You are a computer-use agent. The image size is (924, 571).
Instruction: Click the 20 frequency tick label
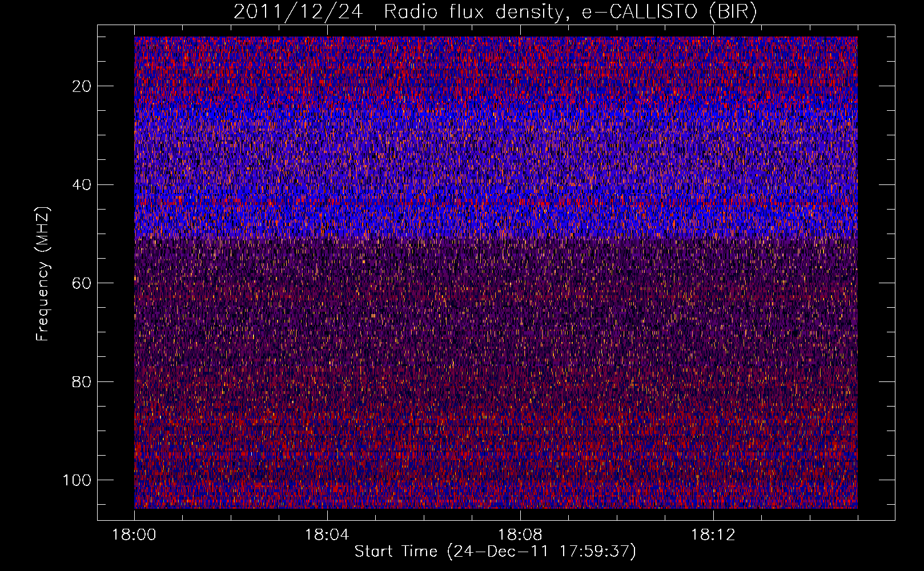click(x=82, y=86)
